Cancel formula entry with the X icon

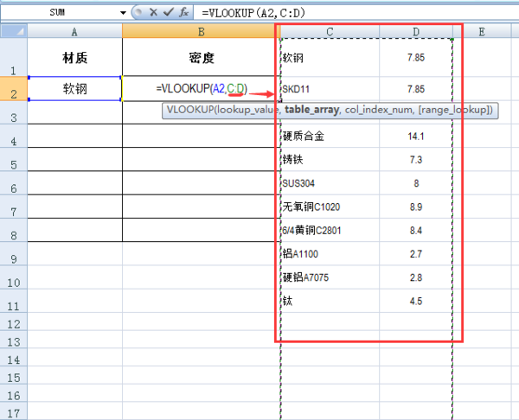(153, 12)
